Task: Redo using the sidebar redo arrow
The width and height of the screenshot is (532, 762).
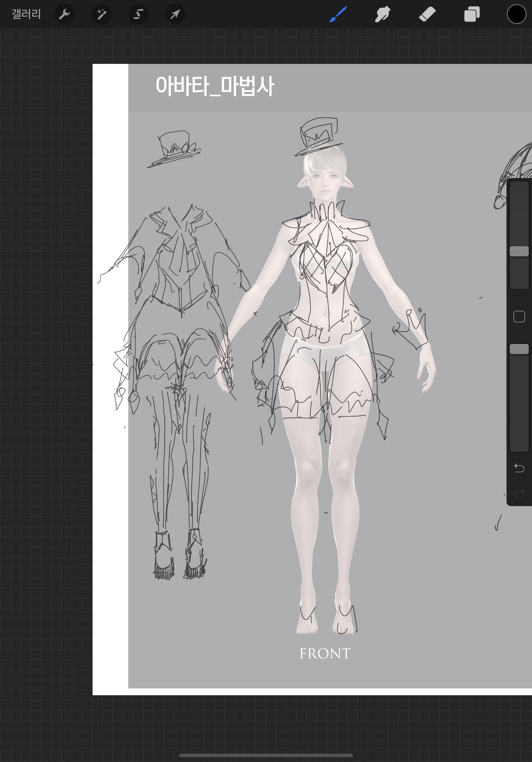Action: 519,494
